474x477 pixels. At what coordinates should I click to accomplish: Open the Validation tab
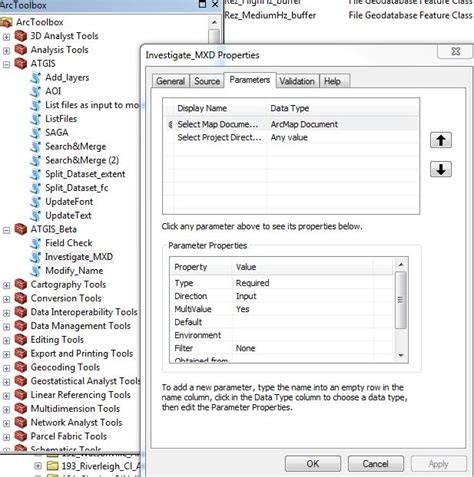click(297, 81)
